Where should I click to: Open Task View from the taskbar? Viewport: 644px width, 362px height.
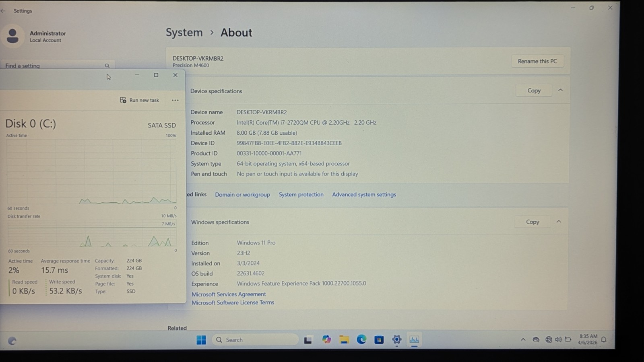(308, 340)
